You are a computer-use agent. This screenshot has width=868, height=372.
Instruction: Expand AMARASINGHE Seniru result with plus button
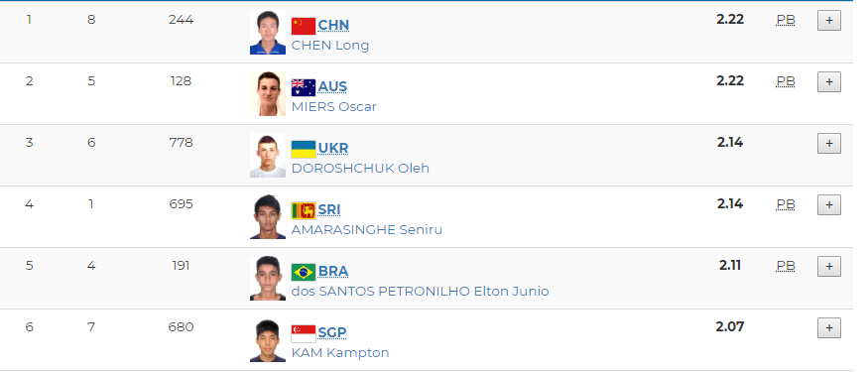(829, 204)
